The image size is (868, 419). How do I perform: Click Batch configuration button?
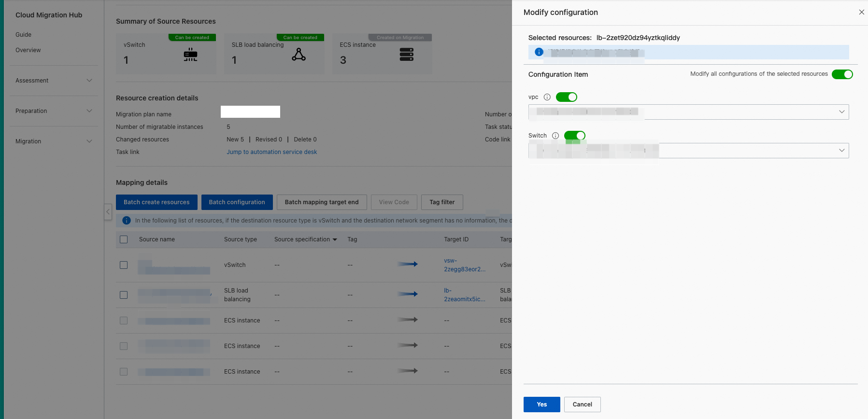tap(237, 202)
